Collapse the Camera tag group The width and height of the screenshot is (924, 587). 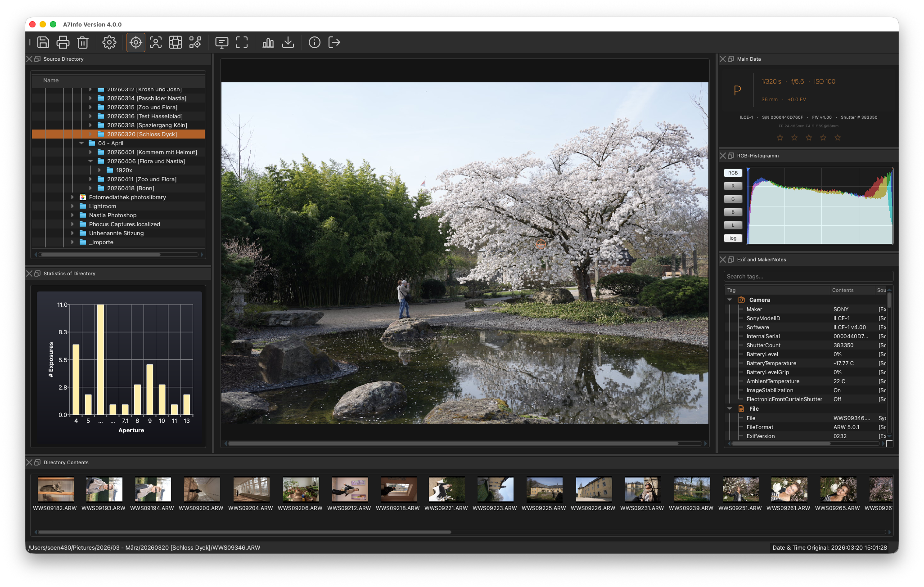point(730,300)
